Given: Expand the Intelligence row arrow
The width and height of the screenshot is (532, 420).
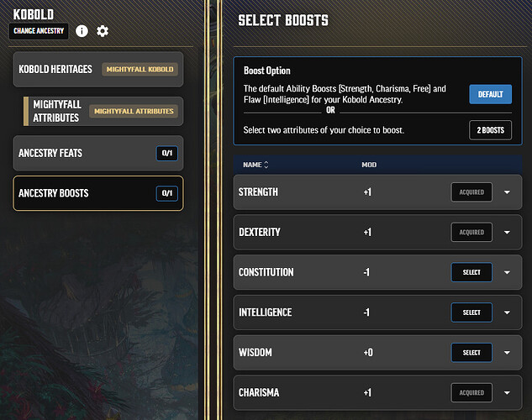Looking at the screenshot, I should (507, 312).
